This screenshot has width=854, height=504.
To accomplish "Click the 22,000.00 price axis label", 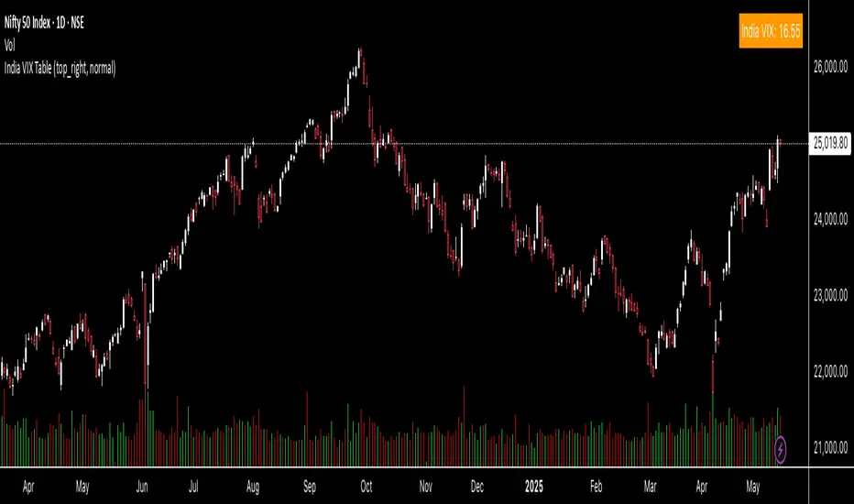I will pyautogui.click(x=830, y=372).
